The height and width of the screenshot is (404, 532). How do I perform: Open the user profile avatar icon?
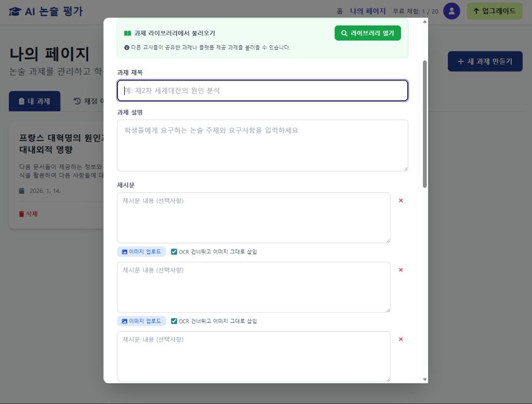point(451,11)
